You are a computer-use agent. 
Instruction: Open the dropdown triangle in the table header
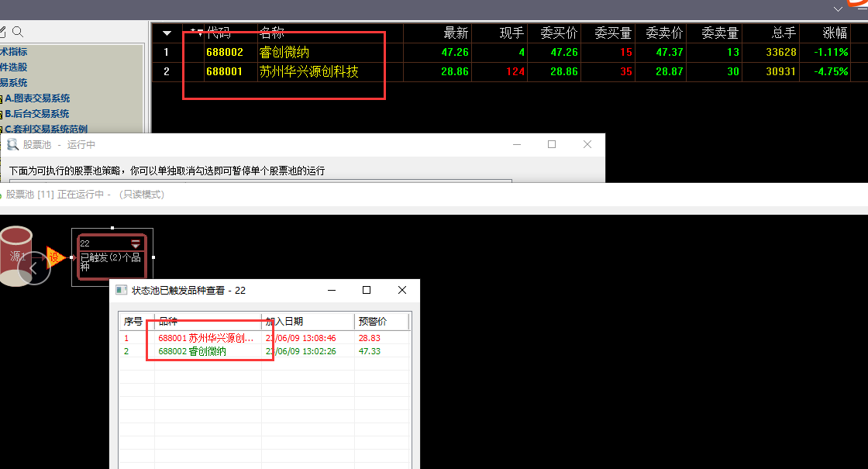point(167,33)
